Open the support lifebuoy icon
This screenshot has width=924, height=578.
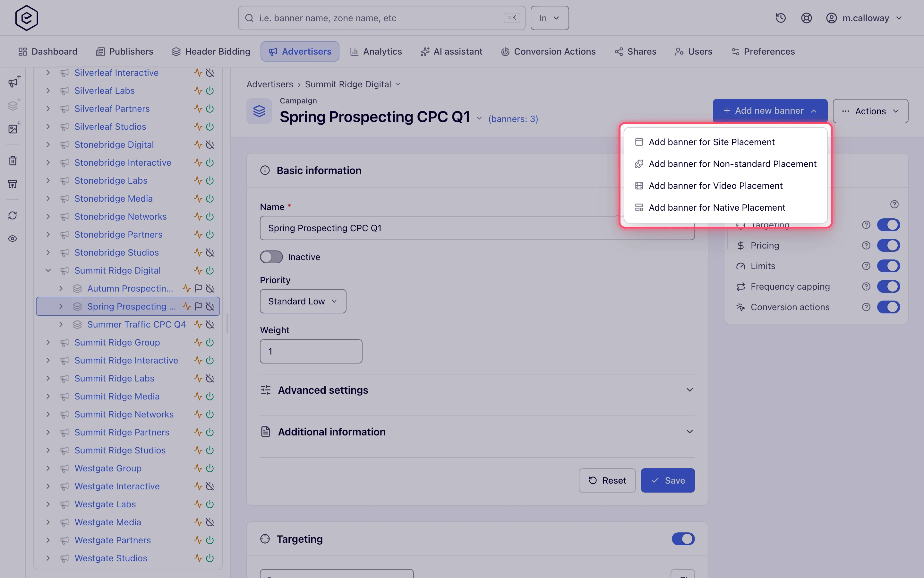point(806,18)
